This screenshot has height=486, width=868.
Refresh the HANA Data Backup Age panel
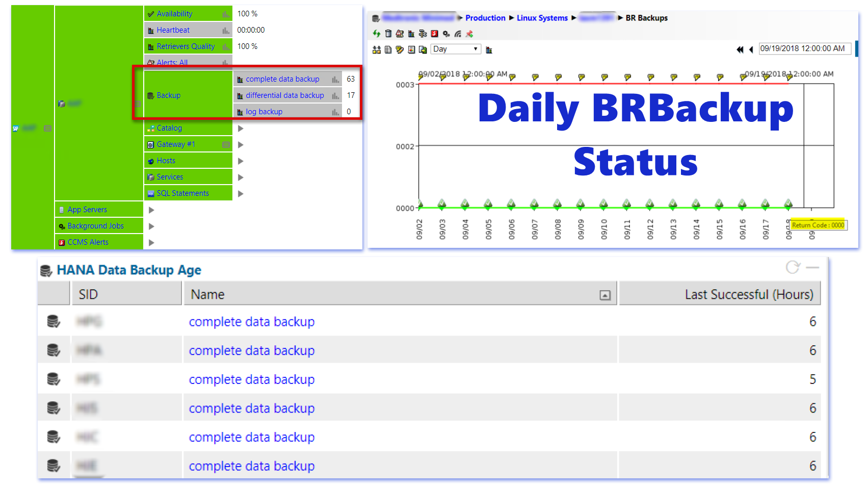(x=793, y=267)
